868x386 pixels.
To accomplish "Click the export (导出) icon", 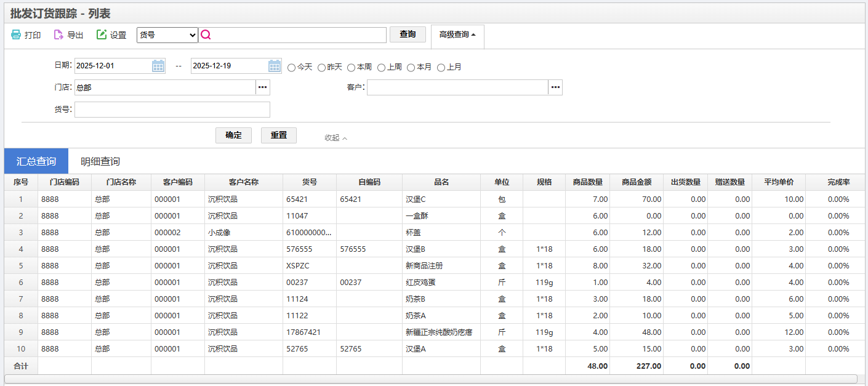I will click(x=58, y=35).
